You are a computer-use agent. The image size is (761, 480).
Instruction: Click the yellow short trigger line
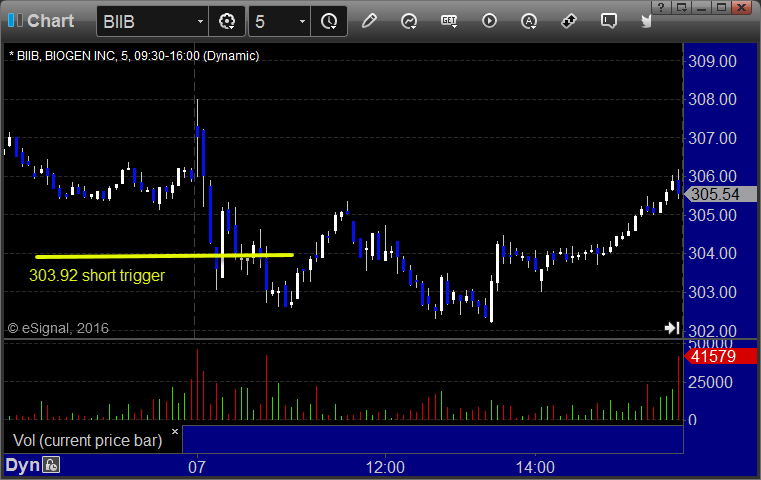[x=164, y=255]
